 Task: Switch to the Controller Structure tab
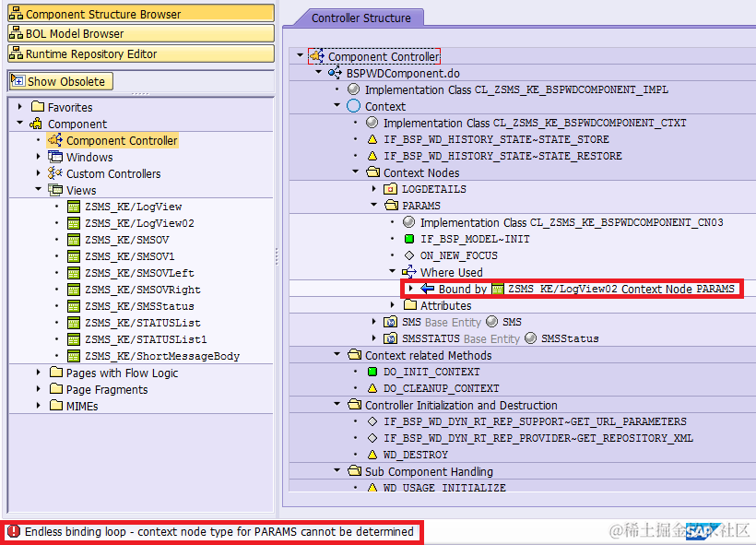click(360, 18)
